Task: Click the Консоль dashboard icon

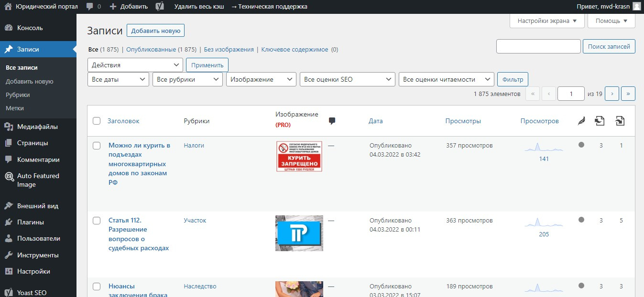Action: tap(9, 28)
